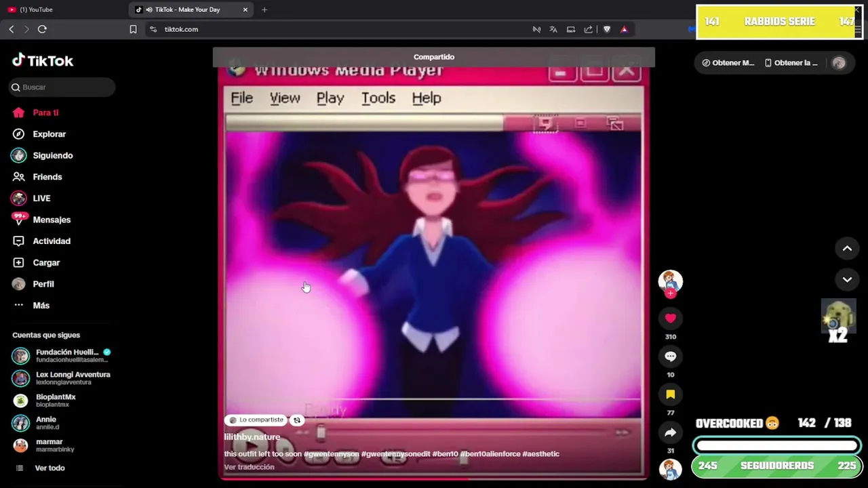Click the audio mute icon in address bar
The width and height of the screenshot is (868, 488).
pos(536,29)
